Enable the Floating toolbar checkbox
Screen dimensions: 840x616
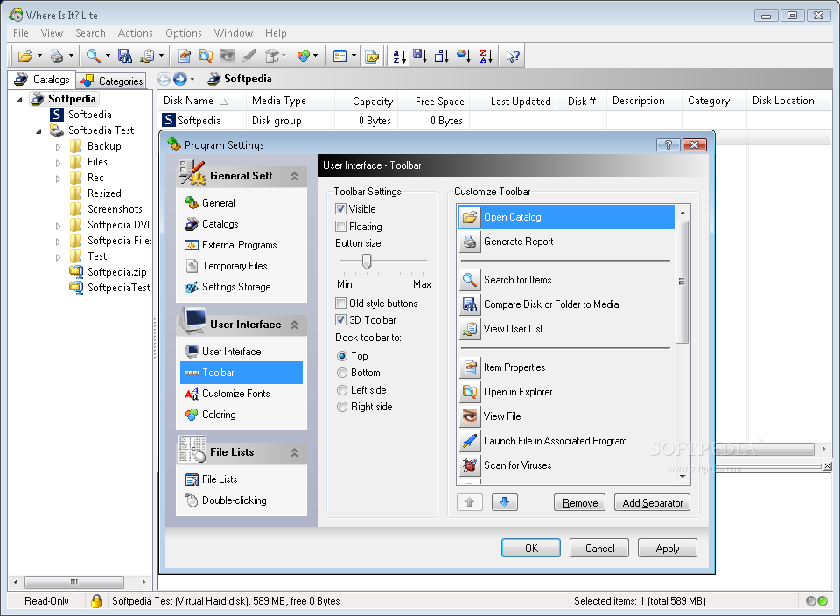coord(340,226)
